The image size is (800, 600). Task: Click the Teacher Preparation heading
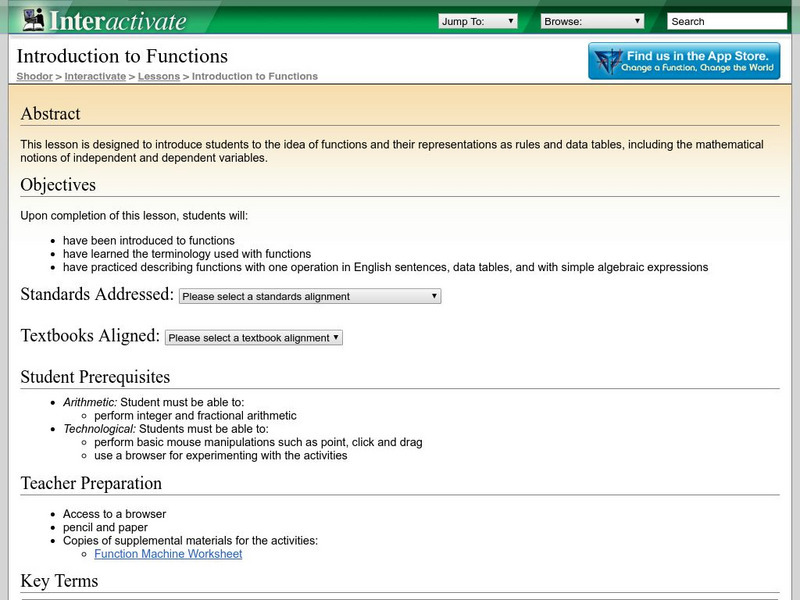[91, 483]
